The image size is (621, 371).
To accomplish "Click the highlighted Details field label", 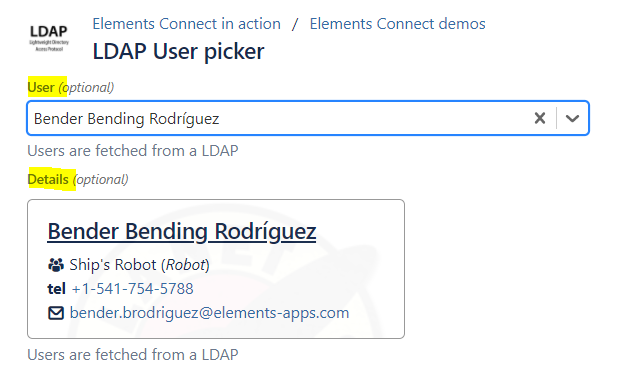I will (x=48, y=179).
